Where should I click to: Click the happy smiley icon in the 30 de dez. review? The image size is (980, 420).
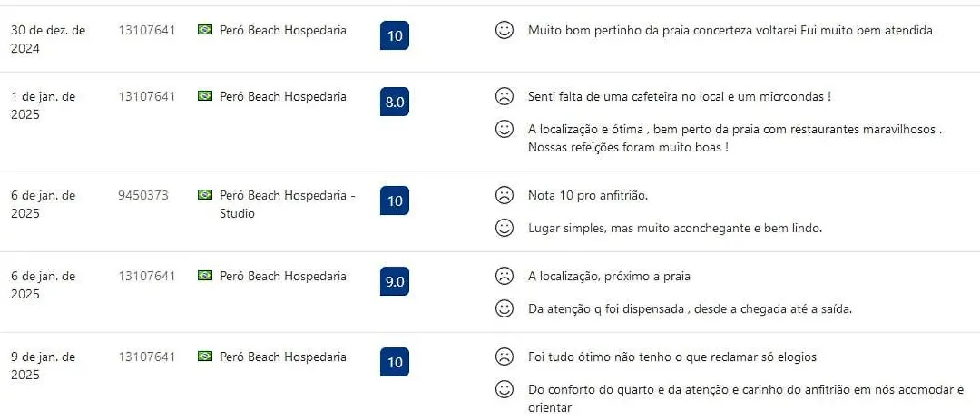tap(504, 30)
